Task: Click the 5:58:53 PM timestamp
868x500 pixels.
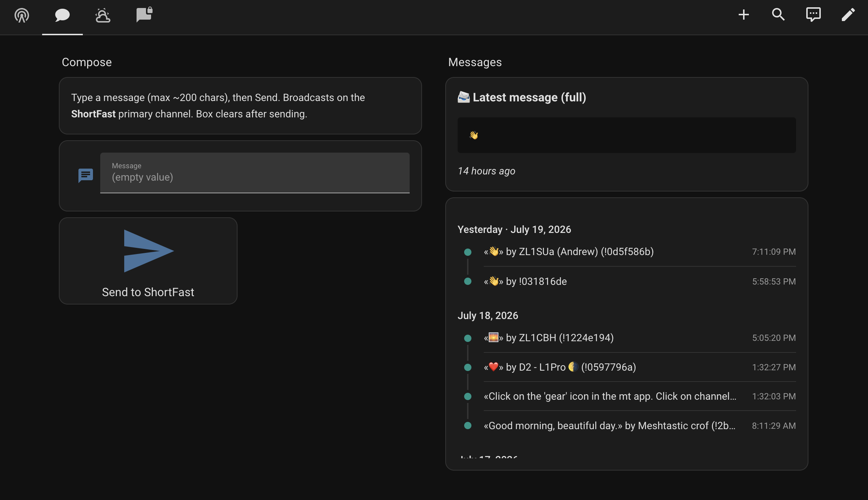Action: [774, 281]
